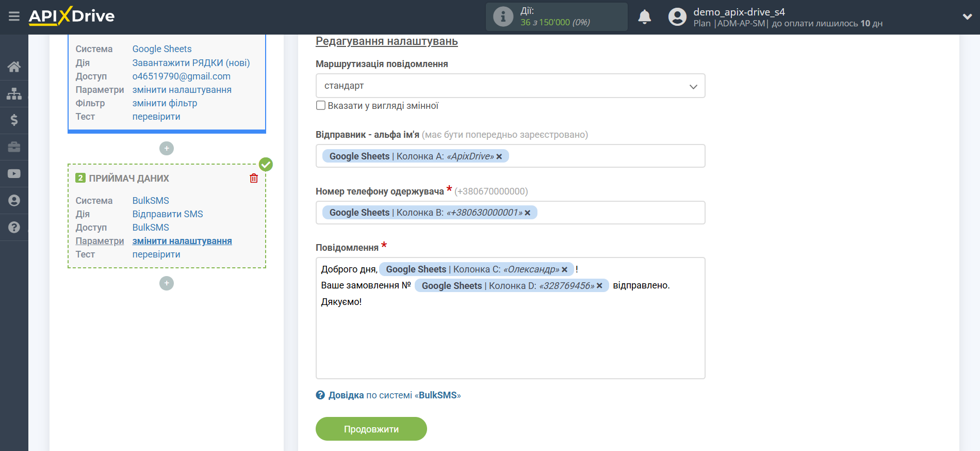This screenshot has height=451, width=980.
Task: Open the actions info icon
Action: tap(503, 17)
